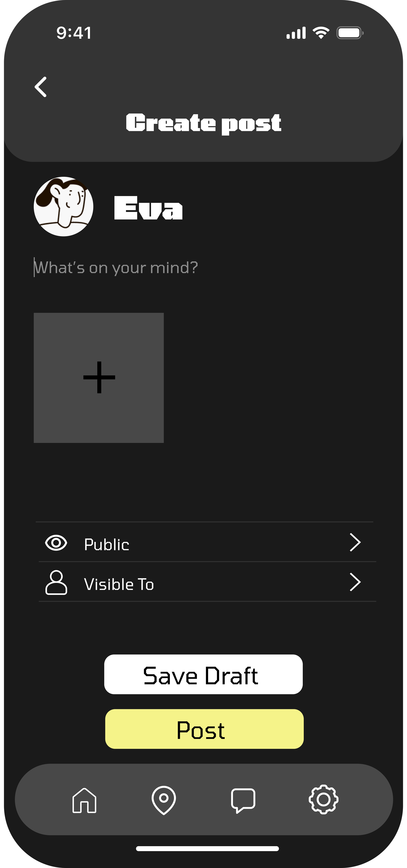The width and height of the screenshot is (407, 868).
Task: Expand the Visible To chevron
Action: [355, 582]
